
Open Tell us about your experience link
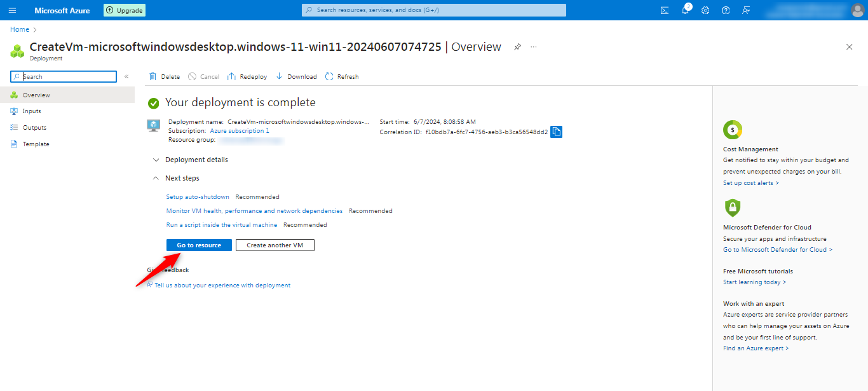pyautogui.click(x=222, y=285)
